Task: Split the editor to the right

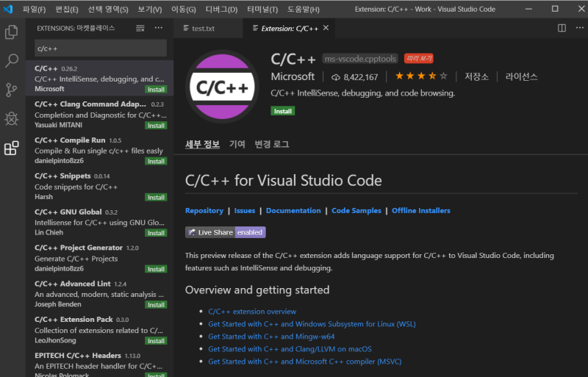Action: pos(562,28)
